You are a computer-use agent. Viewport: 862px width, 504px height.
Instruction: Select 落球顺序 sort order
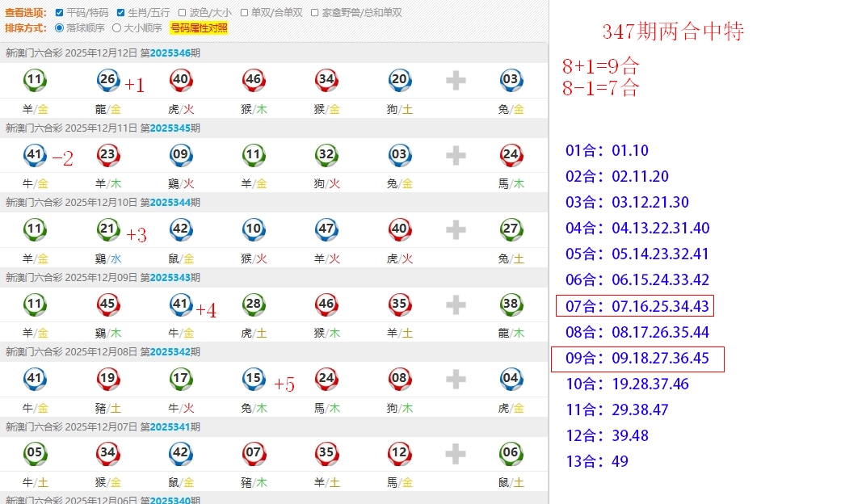(59, 28)
